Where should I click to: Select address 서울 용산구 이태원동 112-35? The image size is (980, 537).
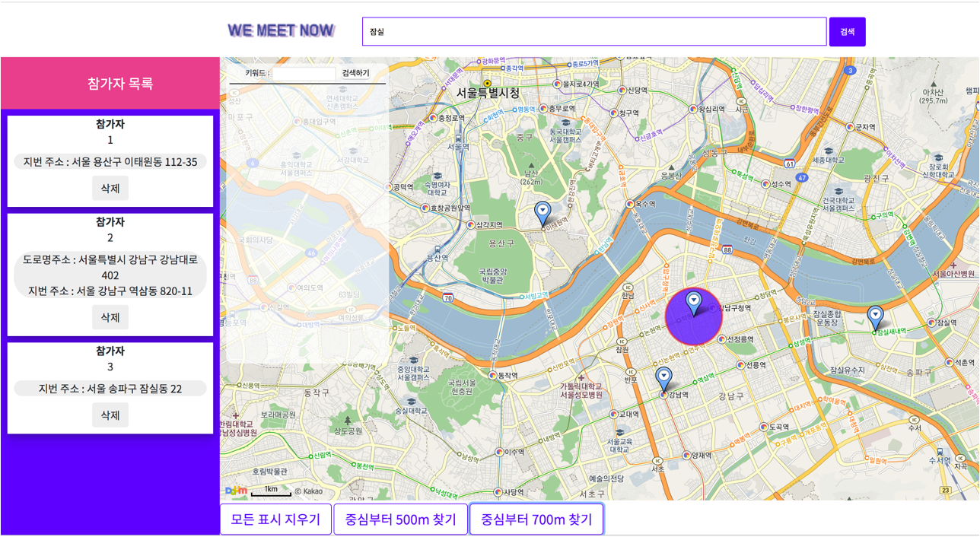click(x=110, y=161)
